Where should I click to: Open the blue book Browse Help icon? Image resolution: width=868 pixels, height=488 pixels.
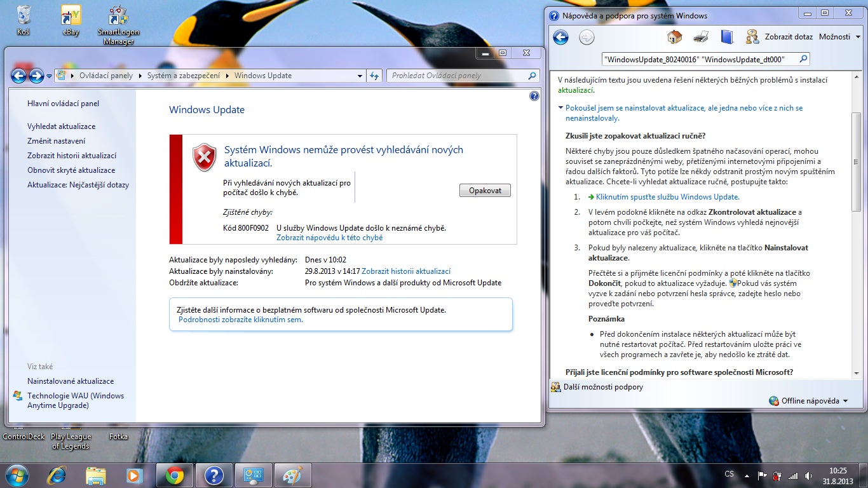tap(727, 37)
